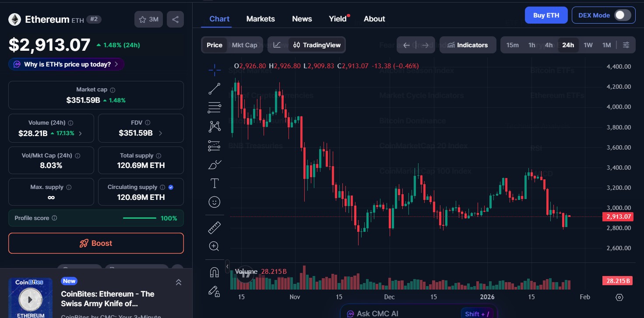This screenshot has width=644, height=318.
Task: Open the XABCD pattern tool
Action: [x=214, y=126]
